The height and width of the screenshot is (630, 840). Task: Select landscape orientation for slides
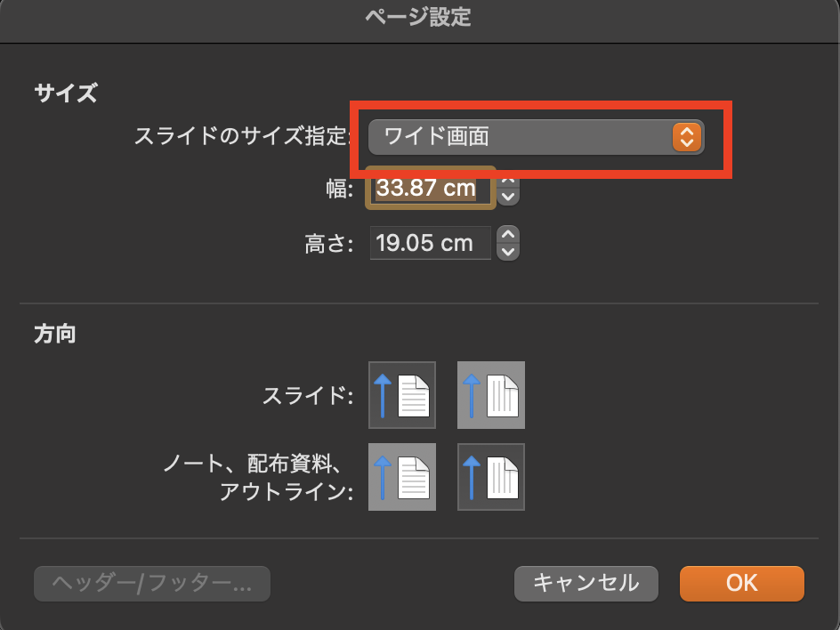(491, 395)
